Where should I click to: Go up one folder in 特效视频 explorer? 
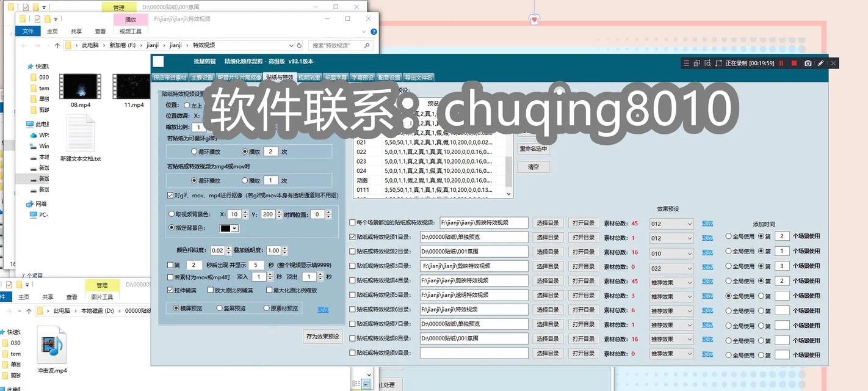click(57, 45)
